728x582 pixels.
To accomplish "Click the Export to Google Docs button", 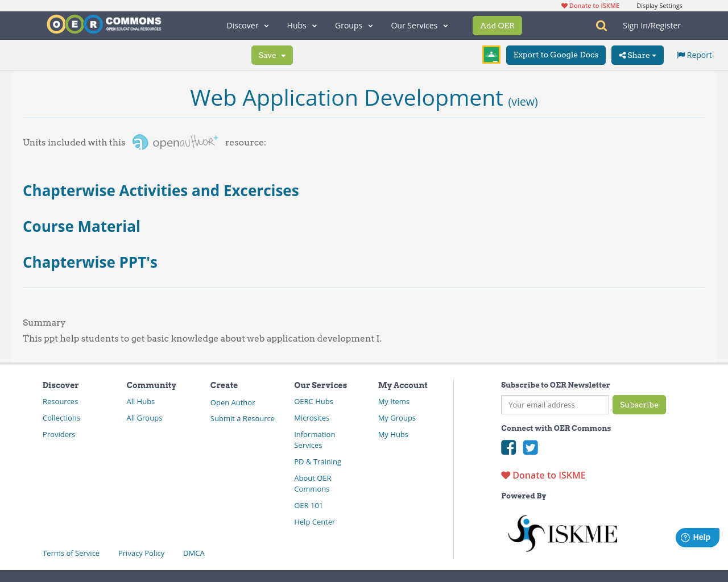I will (556, 55).
